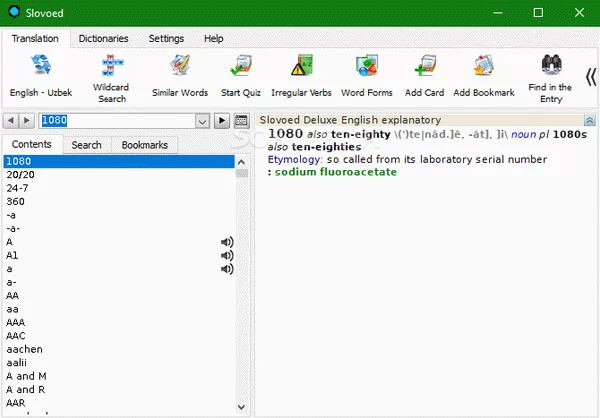
Task: Play pronunciation for lowercase a entry
Action: click(x=227, y=269)
